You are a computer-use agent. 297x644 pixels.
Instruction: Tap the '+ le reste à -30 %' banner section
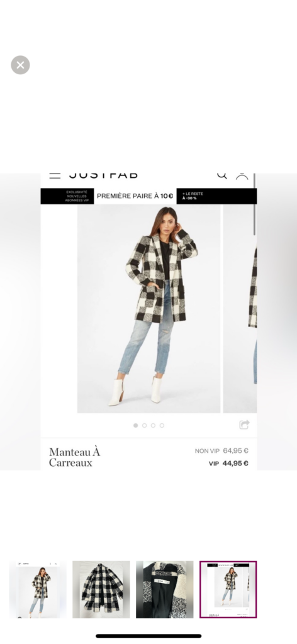point(216,196)
